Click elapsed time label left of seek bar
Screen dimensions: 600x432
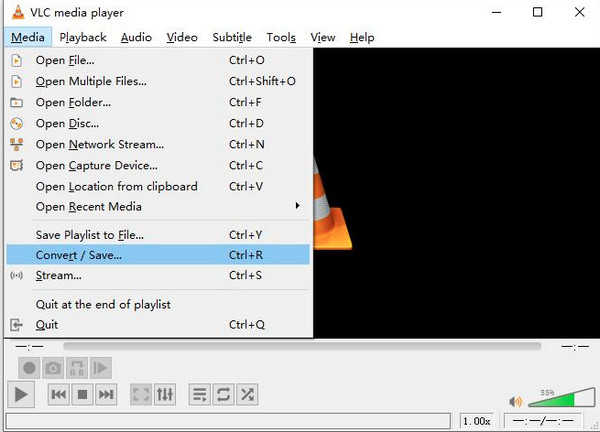pos(29,347)
